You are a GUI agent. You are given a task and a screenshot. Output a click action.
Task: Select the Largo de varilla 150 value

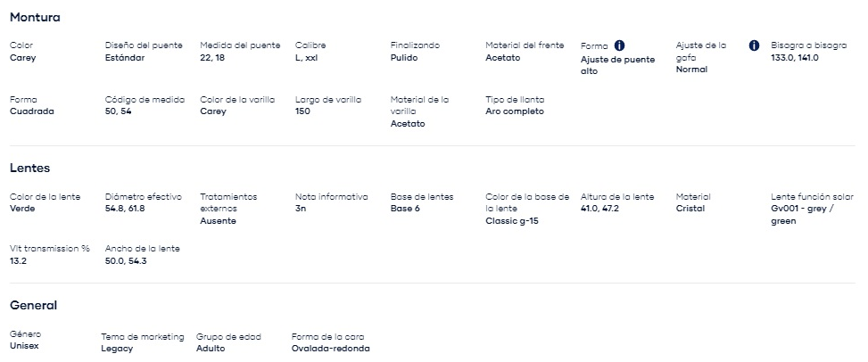click(x=302, y=111)
